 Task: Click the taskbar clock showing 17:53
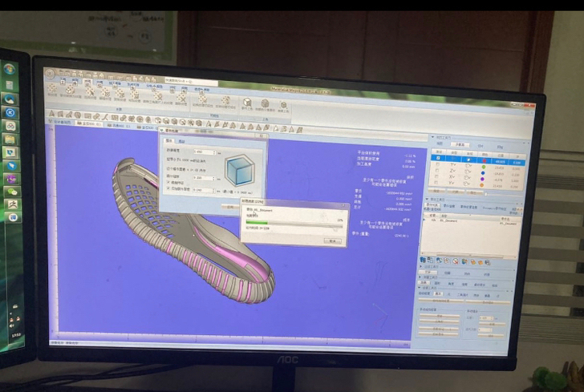(x=16, y=335)
